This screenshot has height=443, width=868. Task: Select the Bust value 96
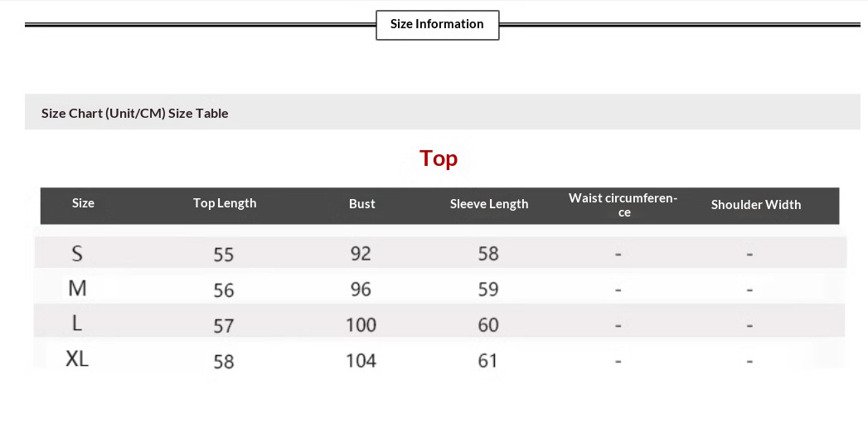pyautogui.click(x=361, y=290)
